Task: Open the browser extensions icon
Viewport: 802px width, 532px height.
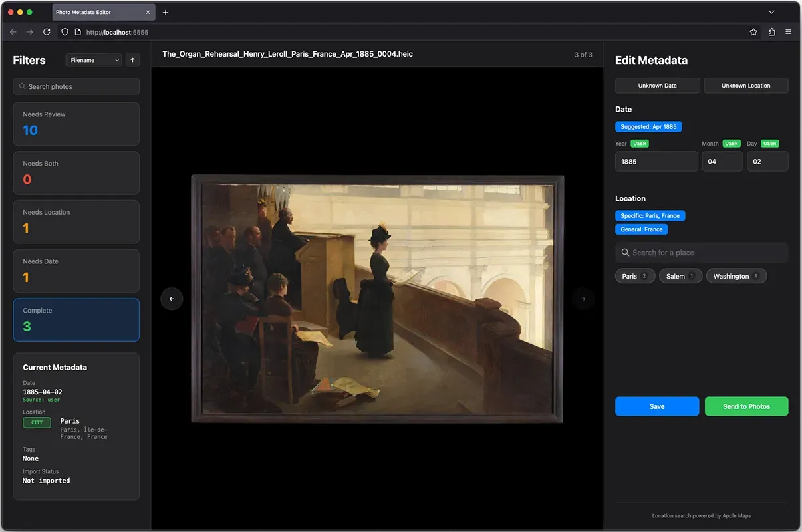Action: tap(771, 32)
